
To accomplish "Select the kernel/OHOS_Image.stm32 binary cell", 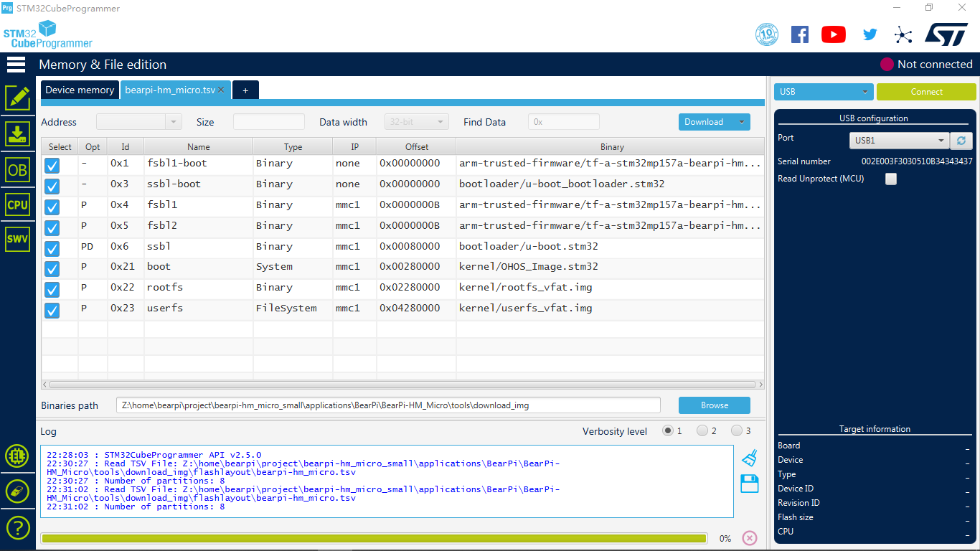I will pos(611,267).
